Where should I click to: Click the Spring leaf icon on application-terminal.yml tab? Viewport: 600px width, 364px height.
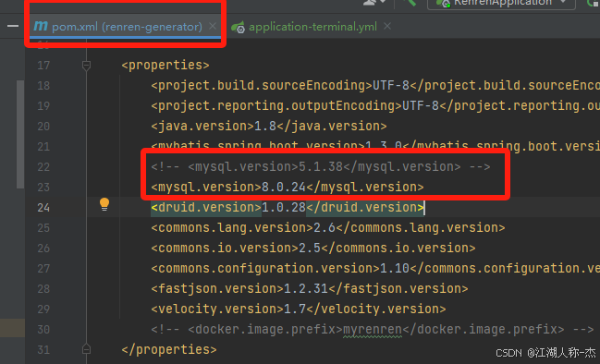tap(238, 27)
